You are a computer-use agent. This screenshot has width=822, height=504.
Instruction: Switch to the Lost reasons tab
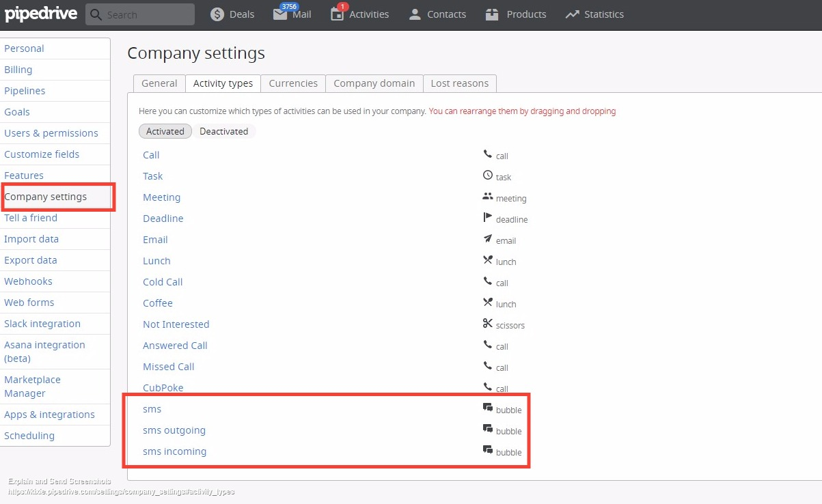[x=460, y=83]
